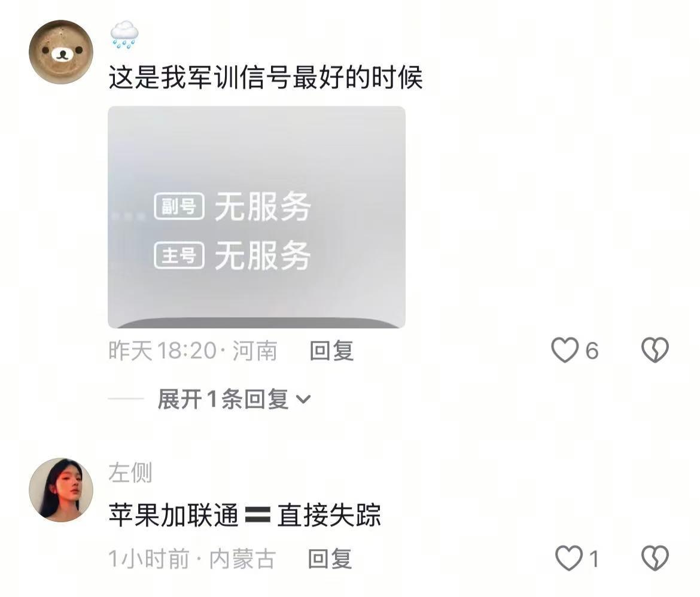Select the comment text 苹果加联通 直接失踪

[245, 515]
